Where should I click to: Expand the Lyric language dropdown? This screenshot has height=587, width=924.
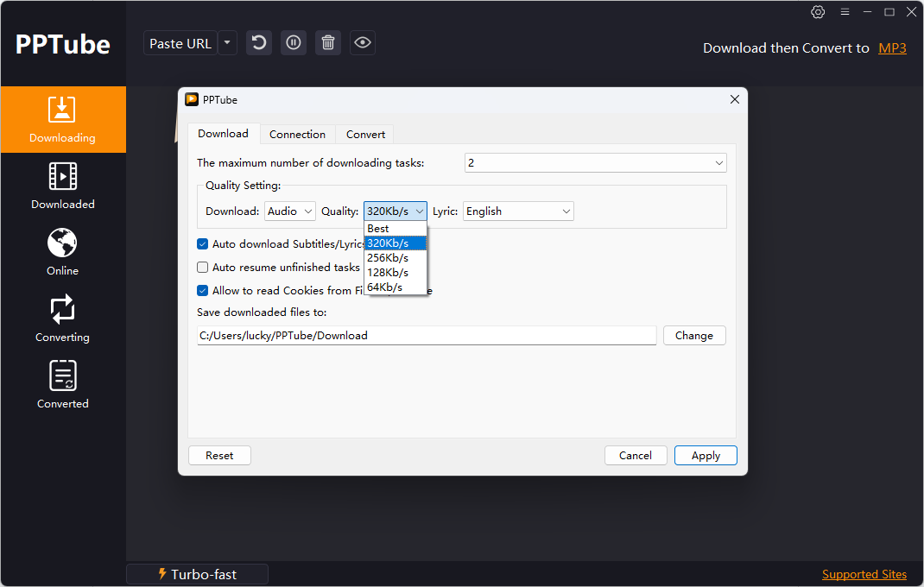[x=518, y=211]
